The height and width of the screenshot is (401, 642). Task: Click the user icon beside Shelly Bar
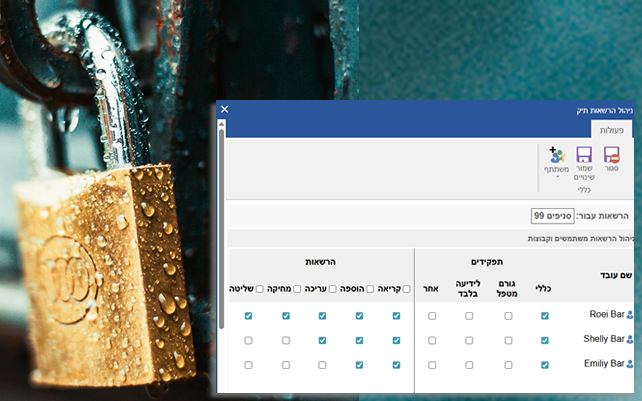pyautogui.click(x=630, y=340)
